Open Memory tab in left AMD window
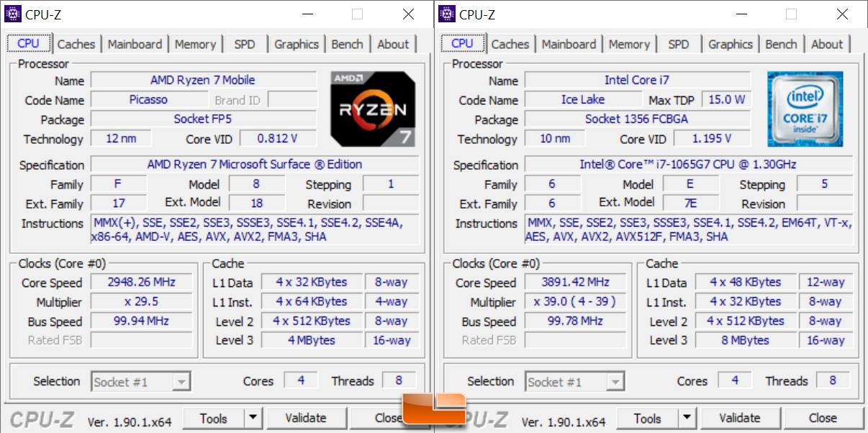 (x=195, y=44)
